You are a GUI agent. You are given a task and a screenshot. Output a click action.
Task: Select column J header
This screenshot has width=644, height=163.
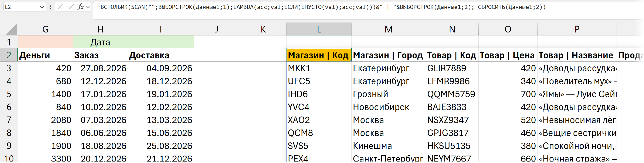[x=217, y=29]
